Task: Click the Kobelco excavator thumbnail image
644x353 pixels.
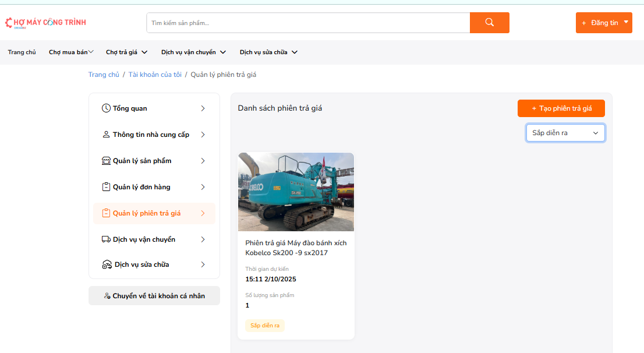Action: [296, 192]
